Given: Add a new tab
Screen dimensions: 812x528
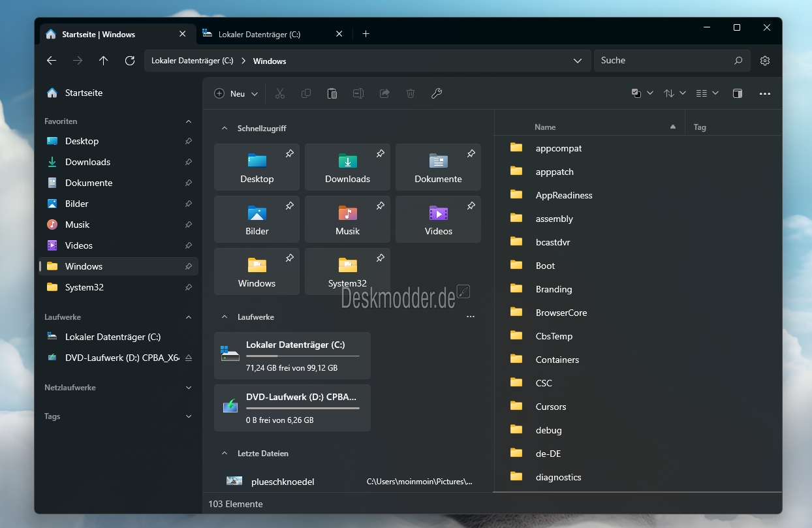Looking at the screenshot, I should coord(366,34).
